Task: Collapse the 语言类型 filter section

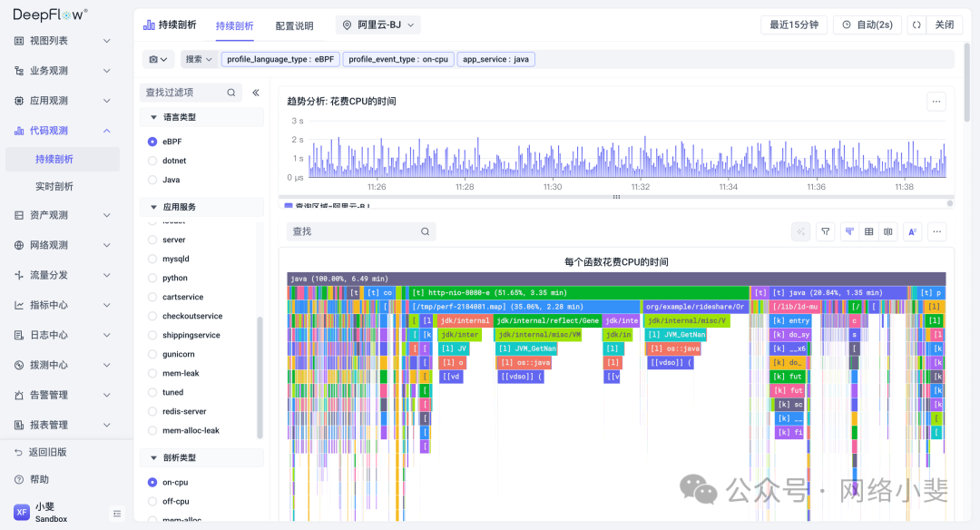Action: point(153,117)
